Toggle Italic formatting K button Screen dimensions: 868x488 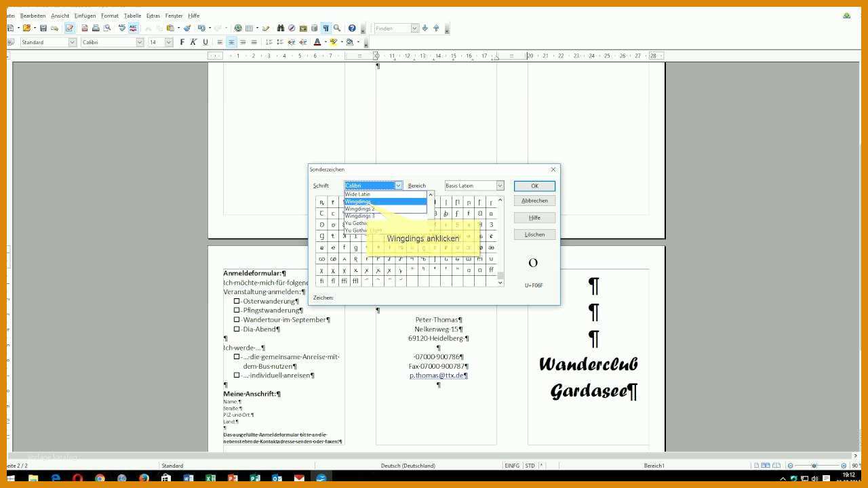pos(193,42)
